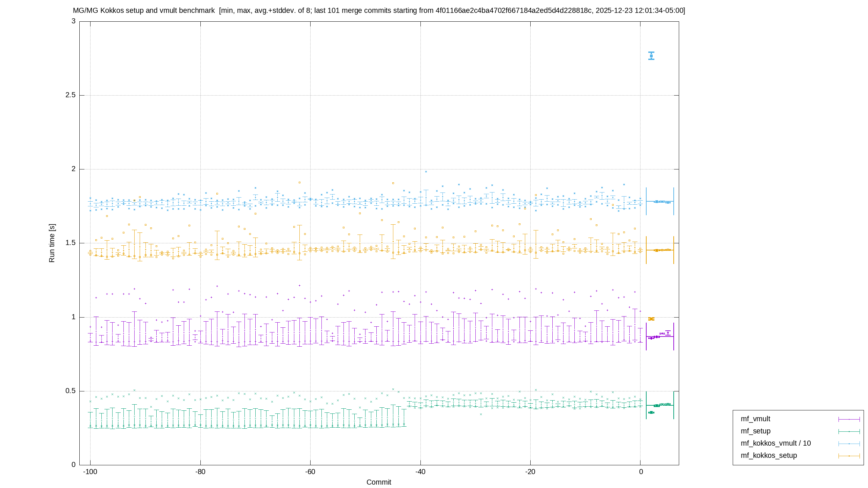Click the orange outlier marker near 1.0 seconds

651,319
